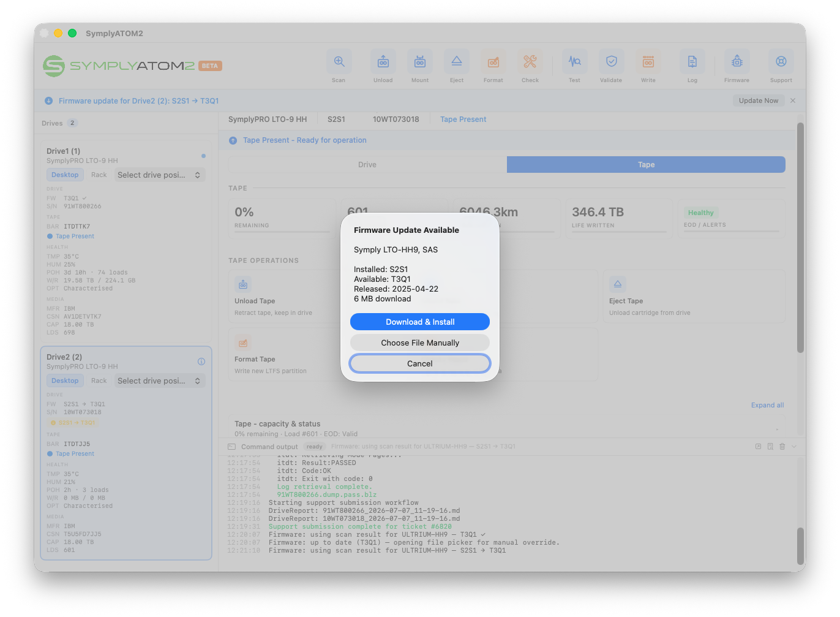
Task: Click the Expand all link
Action: tap(767, 405)
